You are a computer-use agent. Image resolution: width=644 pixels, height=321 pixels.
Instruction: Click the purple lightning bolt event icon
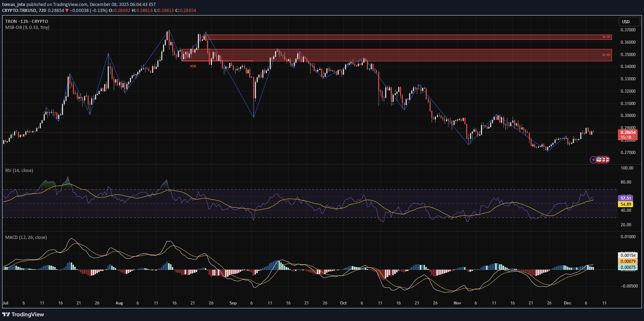point(593,160)
